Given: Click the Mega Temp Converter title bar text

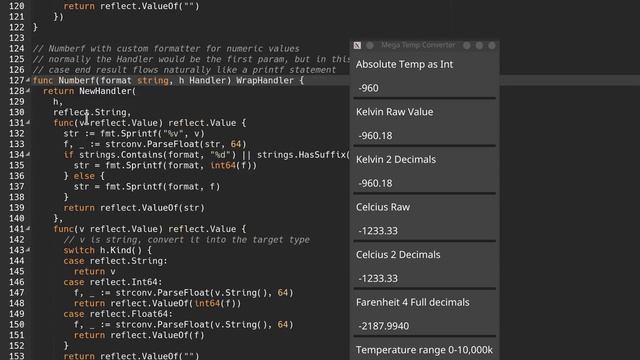Looking at the screenshot, I should (x=418, y=45).
